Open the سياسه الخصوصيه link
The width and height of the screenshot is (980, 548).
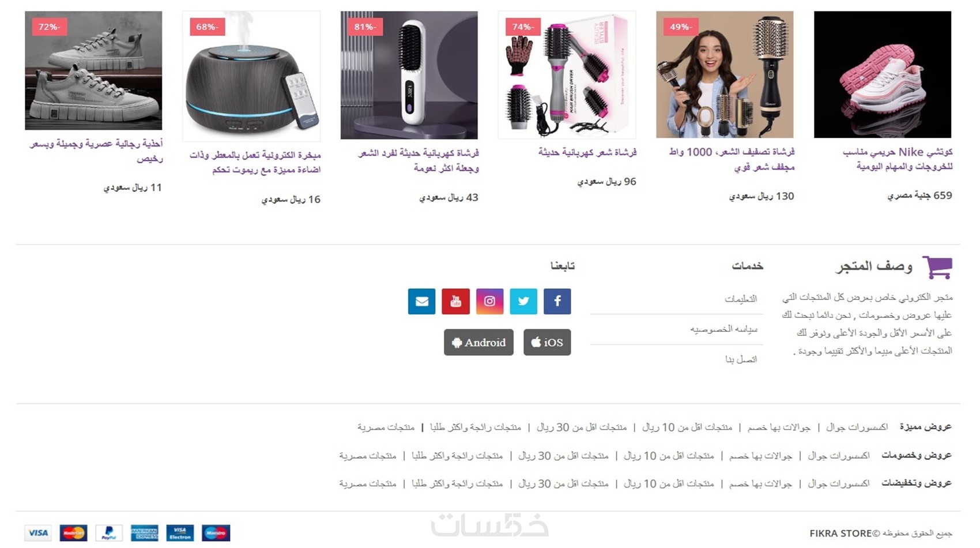(723, 329)
